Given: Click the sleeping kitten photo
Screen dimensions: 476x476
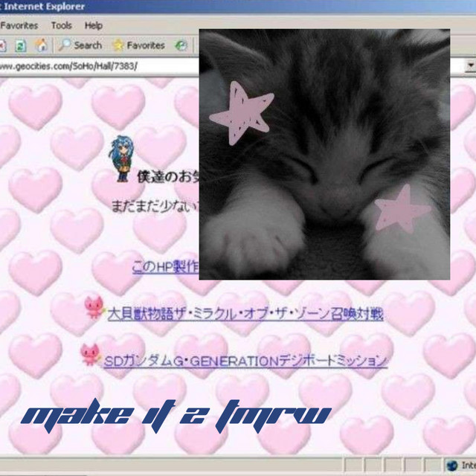Looking at the screenshot, I should [x=324, y=155].
